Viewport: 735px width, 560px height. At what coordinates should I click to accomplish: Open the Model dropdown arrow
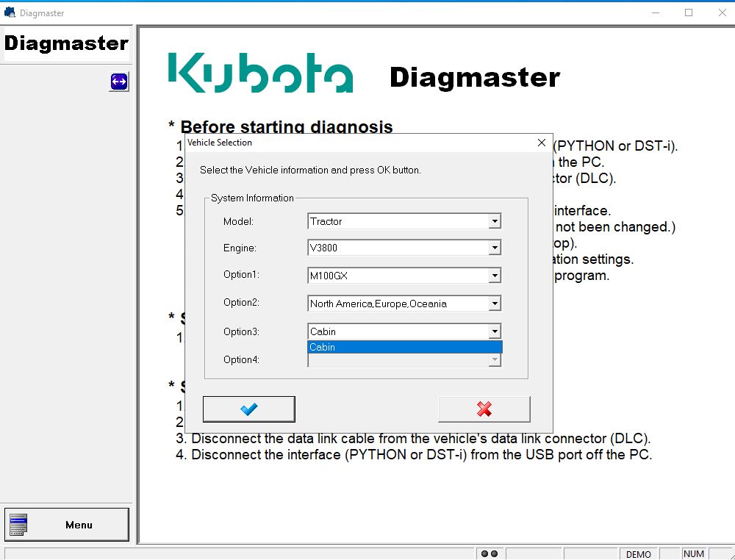[495, 221]
